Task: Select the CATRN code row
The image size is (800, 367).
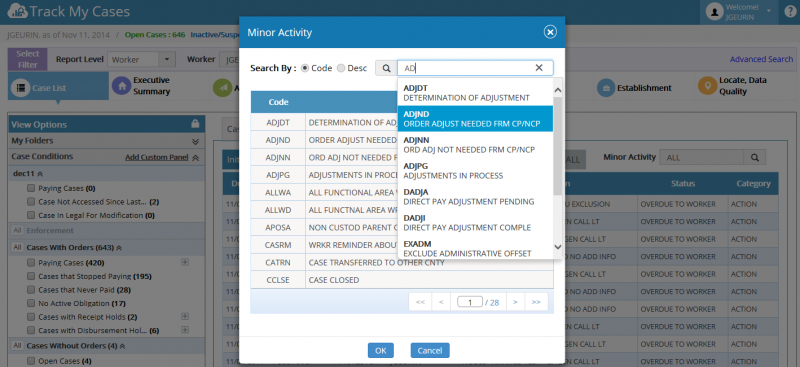Action: [402, 262]
